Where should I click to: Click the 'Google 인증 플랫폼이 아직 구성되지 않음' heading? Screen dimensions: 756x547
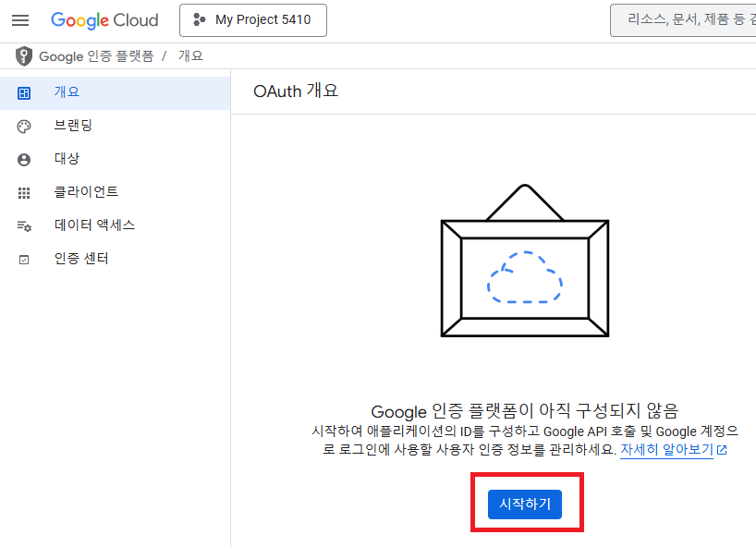525,411
